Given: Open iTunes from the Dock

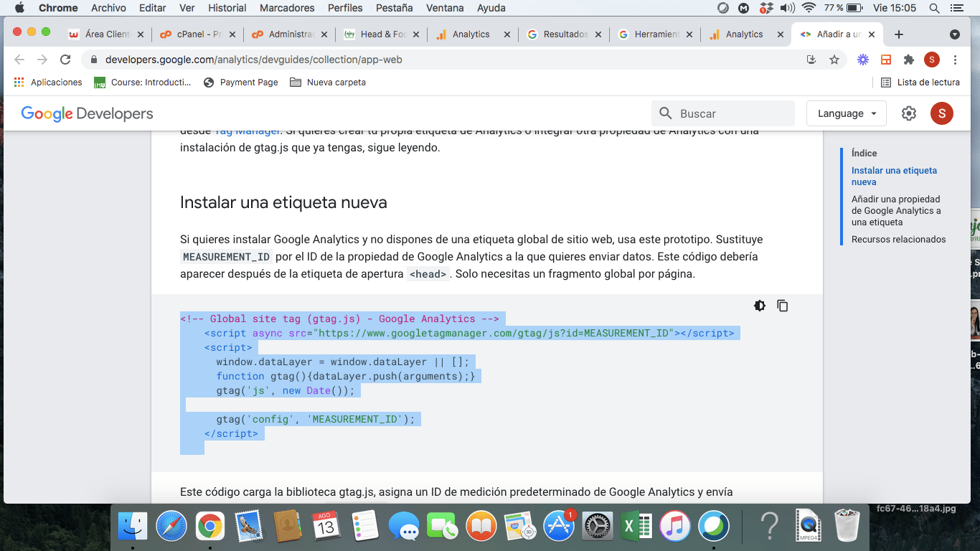Looking at the screenshot, I should (675, 527).
